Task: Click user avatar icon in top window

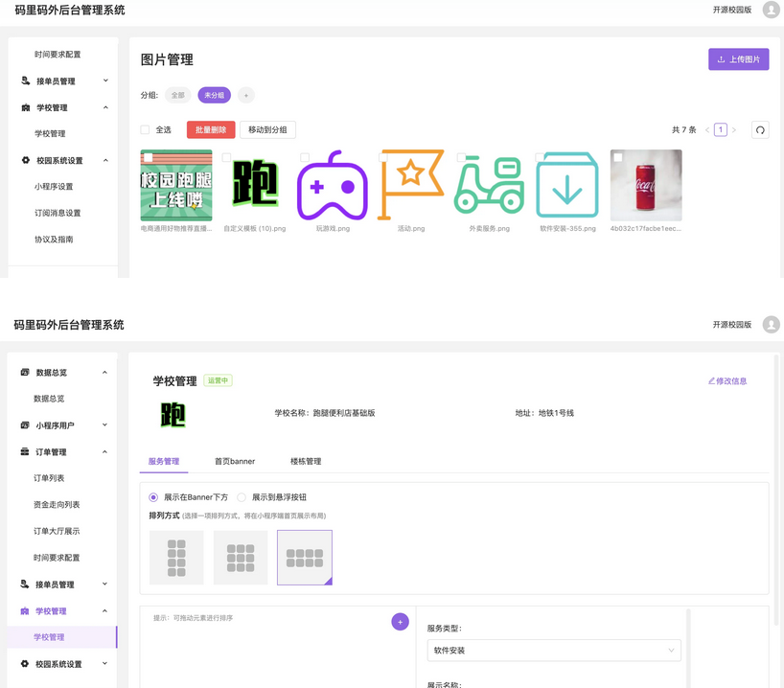Action: [x=771, y=10]
